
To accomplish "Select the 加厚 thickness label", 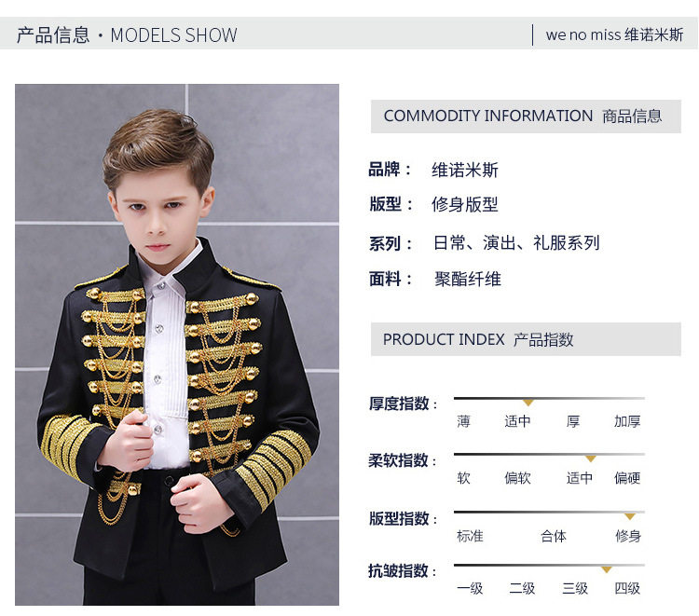I will [627, 421].
